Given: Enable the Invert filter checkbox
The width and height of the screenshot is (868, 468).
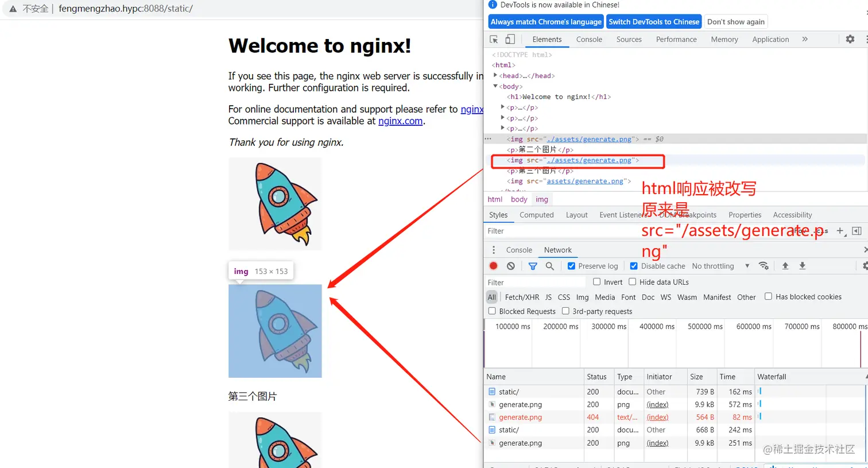Looking at the screenshot, I should point(596,282).
